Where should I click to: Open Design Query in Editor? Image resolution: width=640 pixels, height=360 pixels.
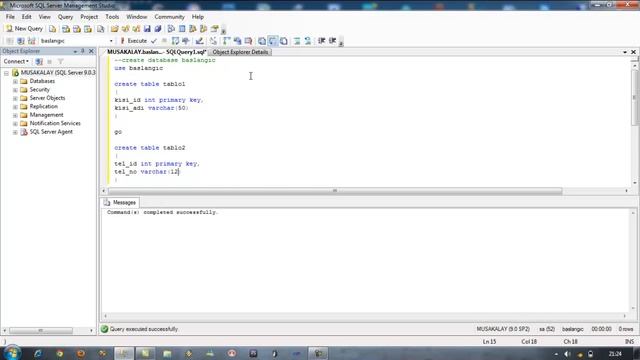[199, 41]
